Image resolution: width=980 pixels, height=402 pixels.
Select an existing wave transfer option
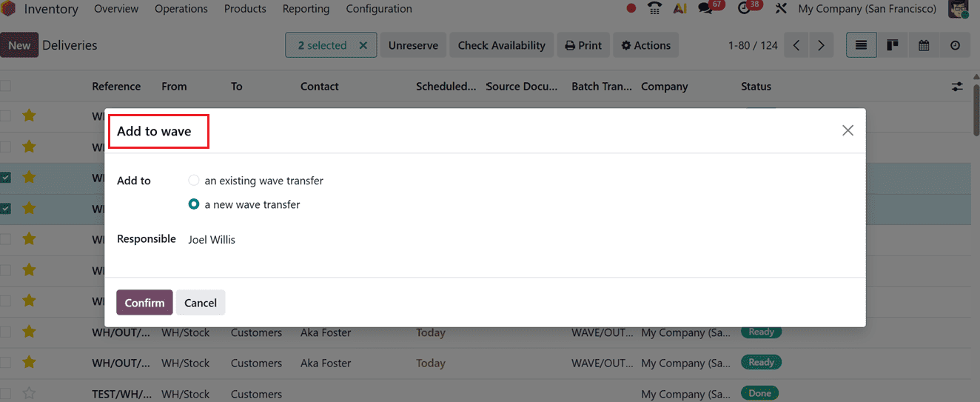tap(194, 181)
